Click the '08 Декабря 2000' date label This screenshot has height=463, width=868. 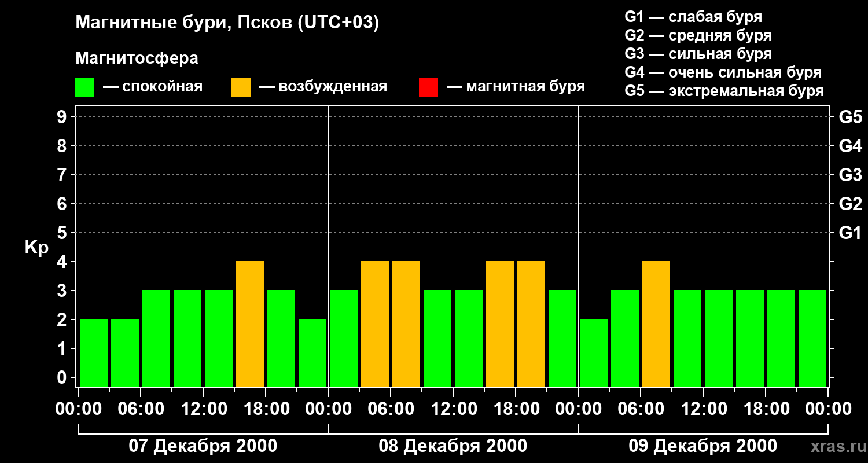pos(453,446)
